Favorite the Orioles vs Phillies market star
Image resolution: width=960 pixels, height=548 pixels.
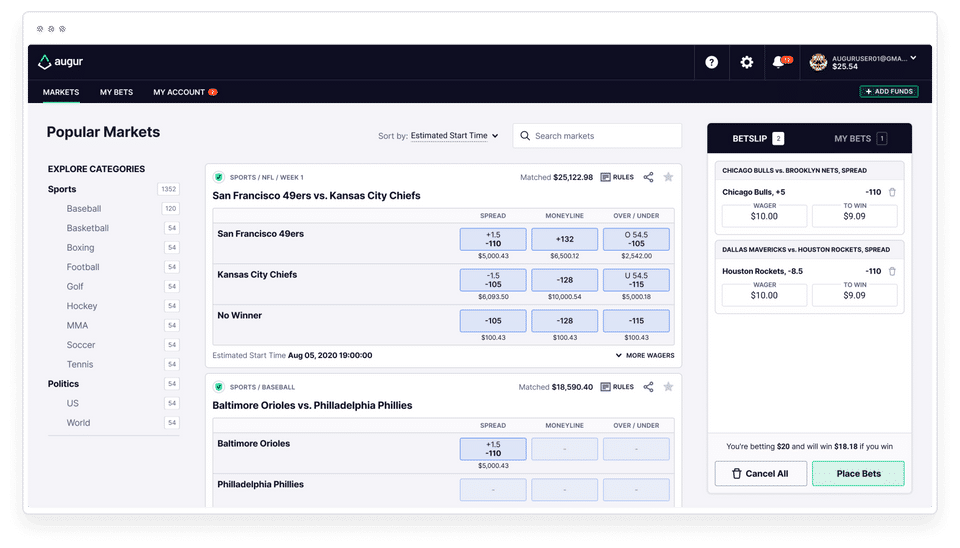pyautogui.click(x=668, y=387)
